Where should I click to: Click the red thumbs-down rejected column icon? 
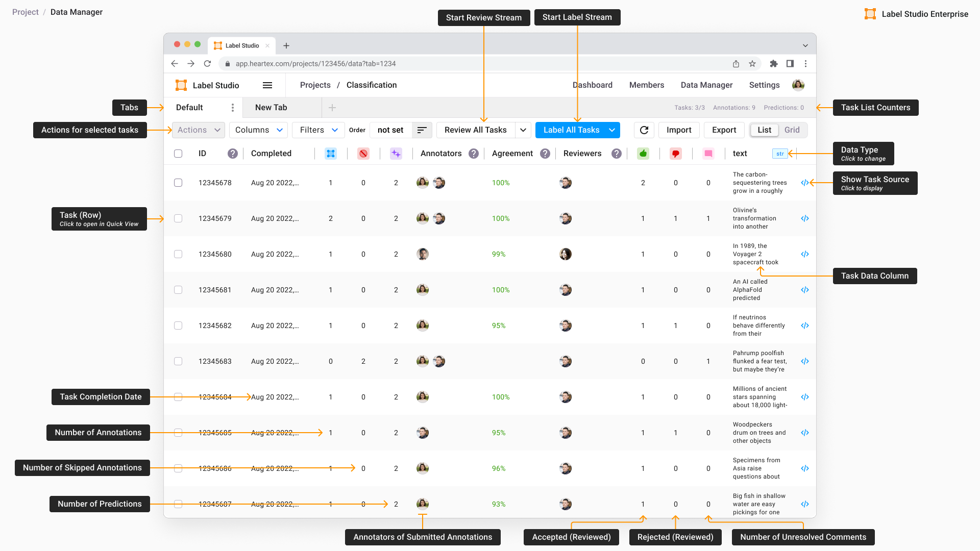[x=676, y=154]
